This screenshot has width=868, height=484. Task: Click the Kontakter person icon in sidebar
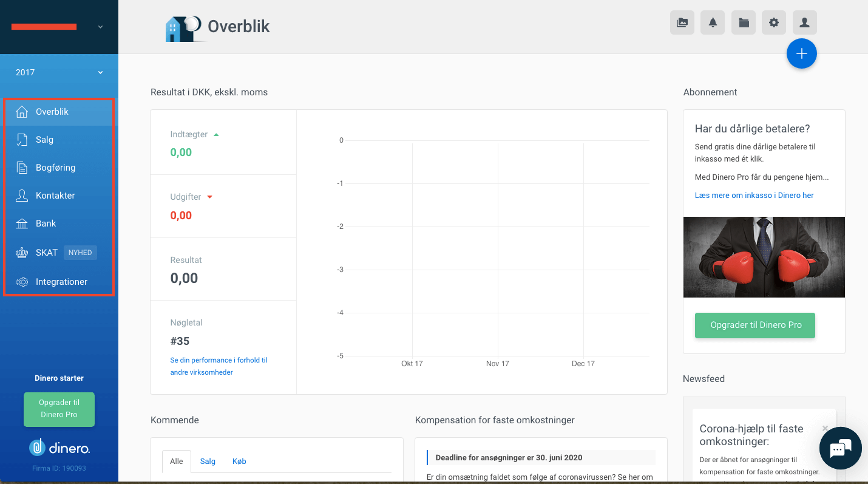click(x=22, y=196)
